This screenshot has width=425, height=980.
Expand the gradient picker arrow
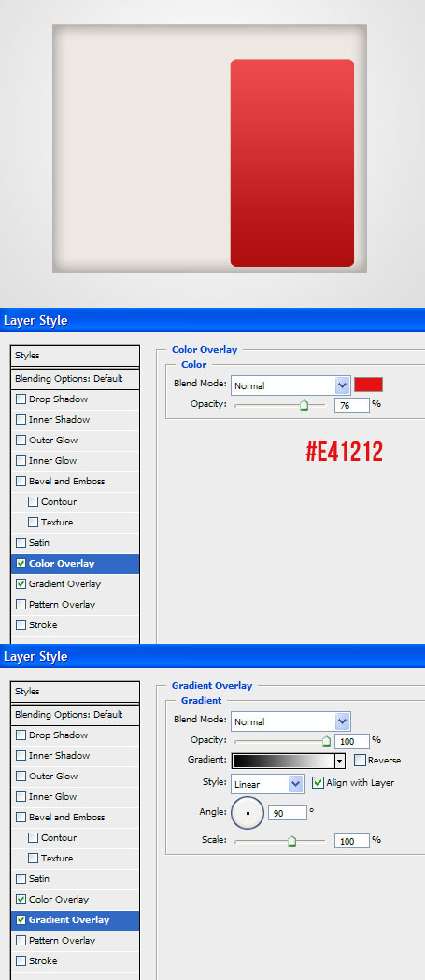click(340, 762)
